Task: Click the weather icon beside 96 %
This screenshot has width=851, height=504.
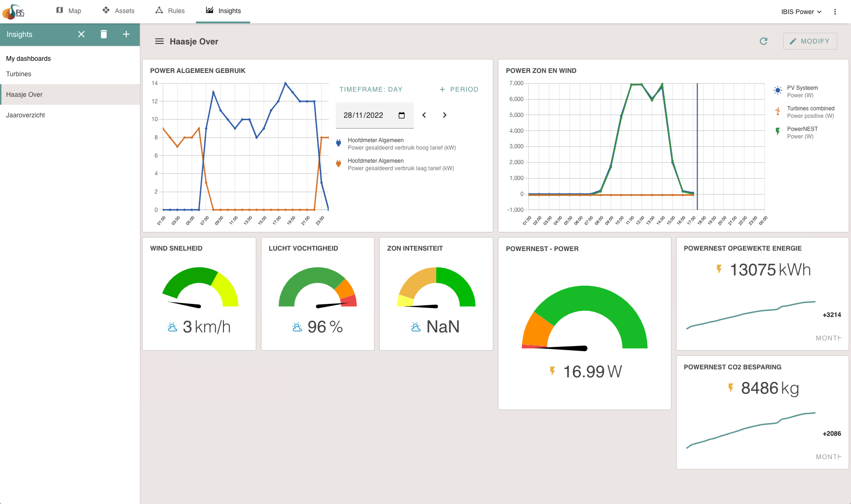Action: click(x=297, y=327)
